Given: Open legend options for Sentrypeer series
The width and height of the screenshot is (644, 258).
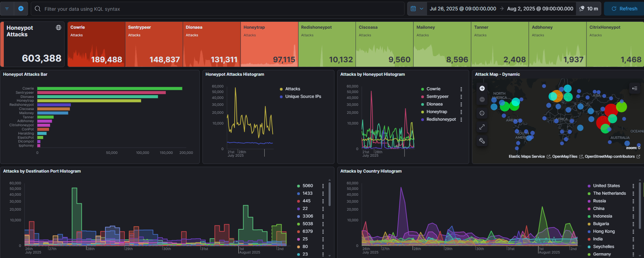Looking at the screenshot, I should point(461,96).
